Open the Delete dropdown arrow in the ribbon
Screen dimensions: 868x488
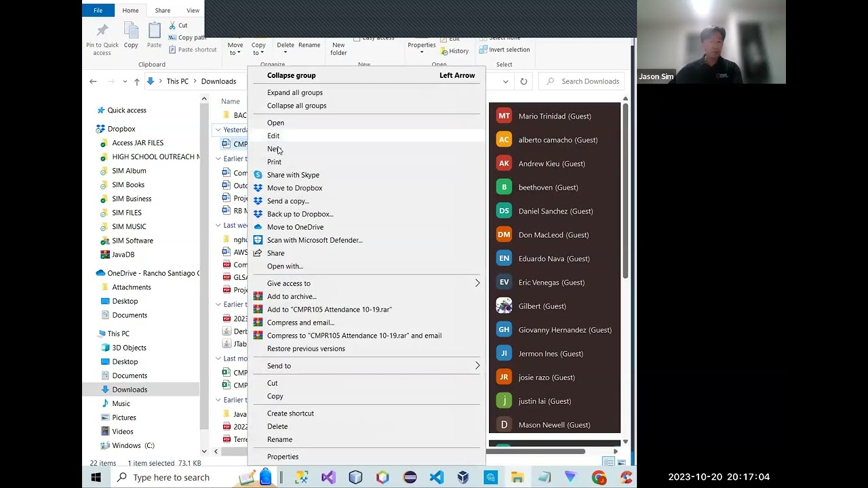coord(285,52)
